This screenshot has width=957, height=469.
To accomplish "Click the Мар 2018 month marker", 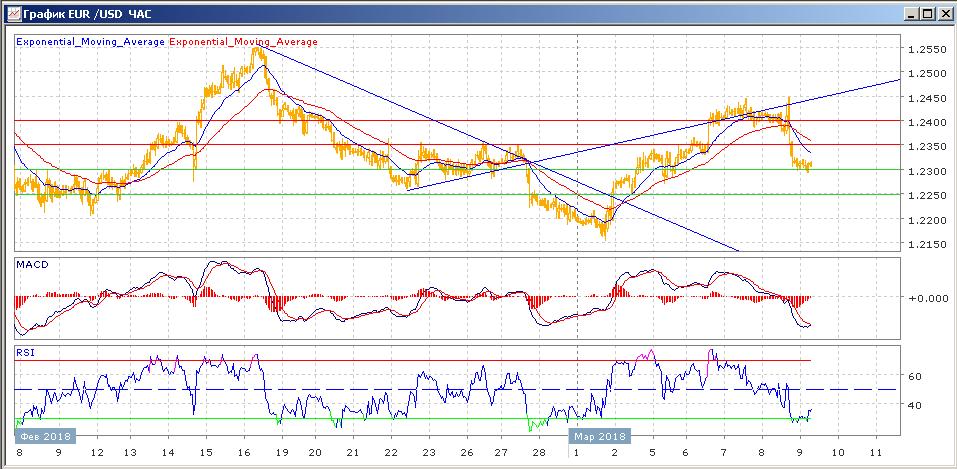I will (600, 436).
